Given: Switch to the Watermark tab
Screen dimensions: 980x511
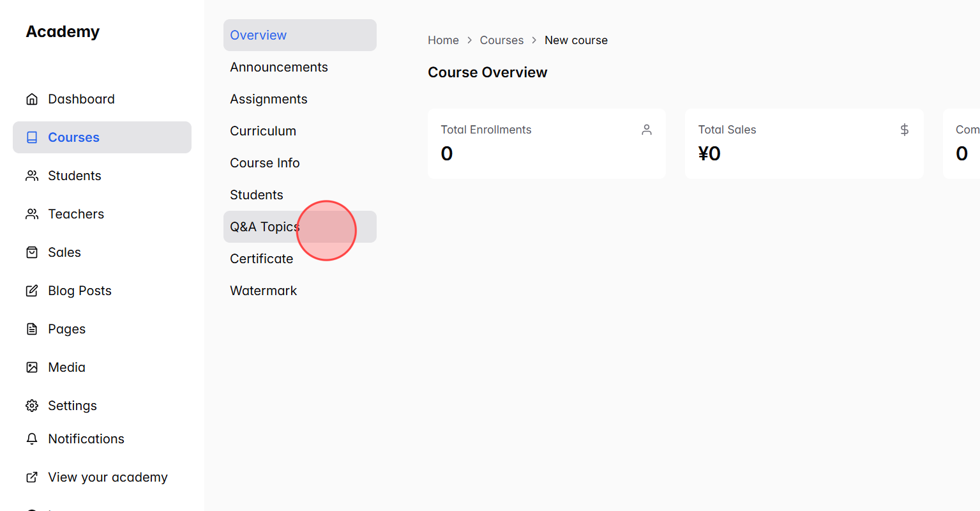Looking at the screenshot, I should (263, 291).
